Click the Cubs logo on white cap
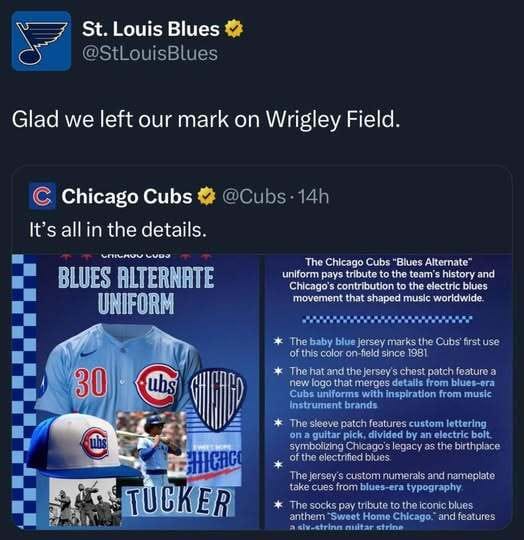This screenshot has height=540, width=524. click(x=95, y=443)
